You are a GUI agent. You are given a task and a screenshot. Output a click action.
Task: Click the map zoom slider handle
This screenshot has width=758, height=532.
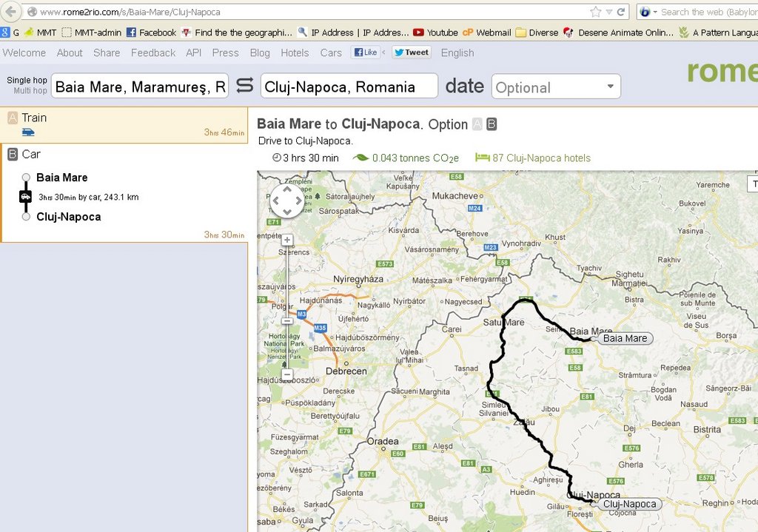tap(287, 321)
